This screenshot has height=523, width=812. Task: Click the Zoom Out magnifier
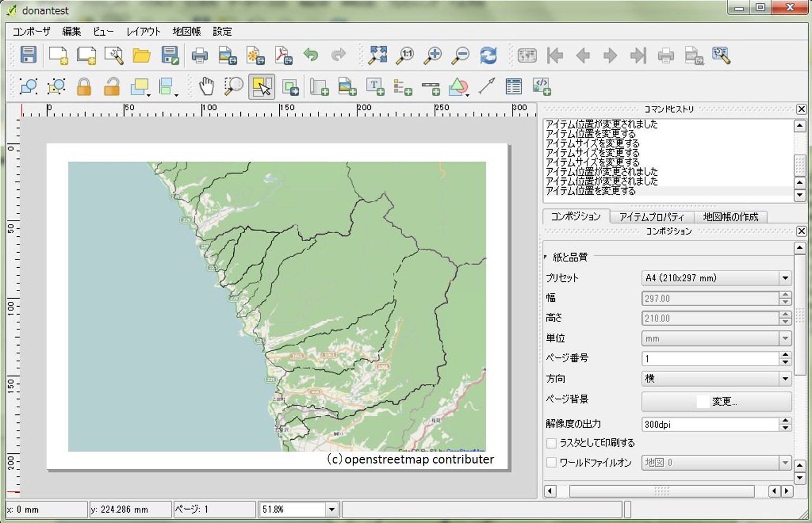[x=461, y=55]
